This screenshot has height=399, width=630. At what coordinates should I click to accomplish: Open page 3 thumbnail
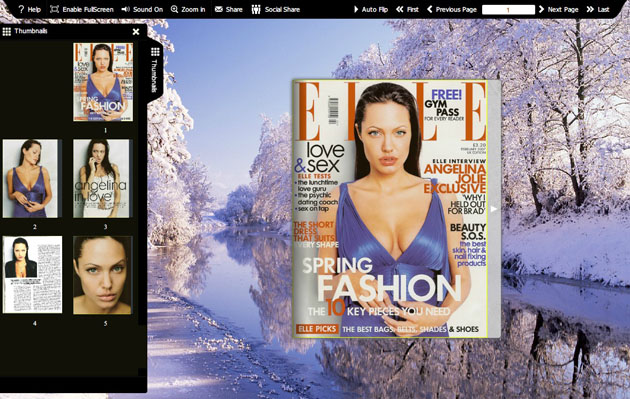coord(102,178)
